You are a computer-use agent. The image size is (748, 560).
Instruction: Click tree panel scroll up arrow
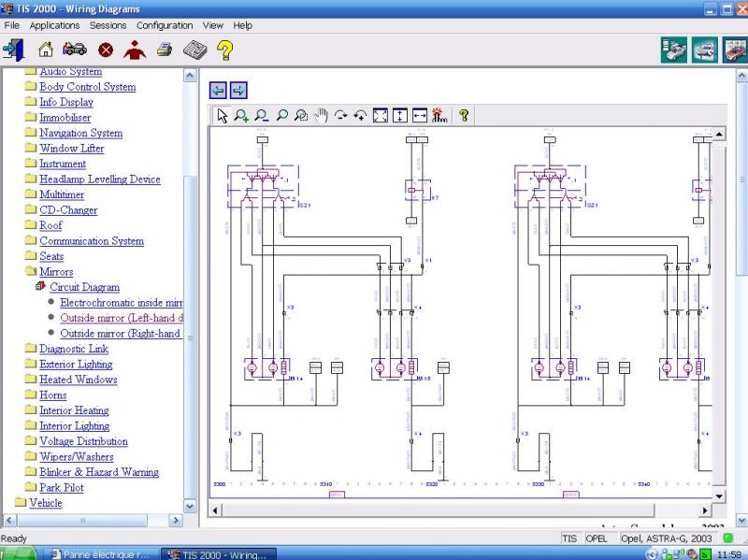(x=190, y=76)
